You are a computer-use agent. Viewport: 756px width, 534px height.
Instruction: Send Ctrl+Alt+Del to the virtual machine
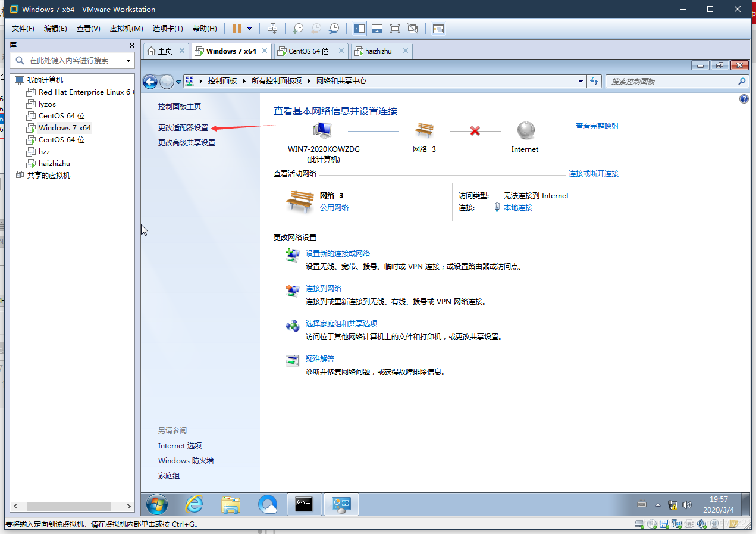pos(272,28)
